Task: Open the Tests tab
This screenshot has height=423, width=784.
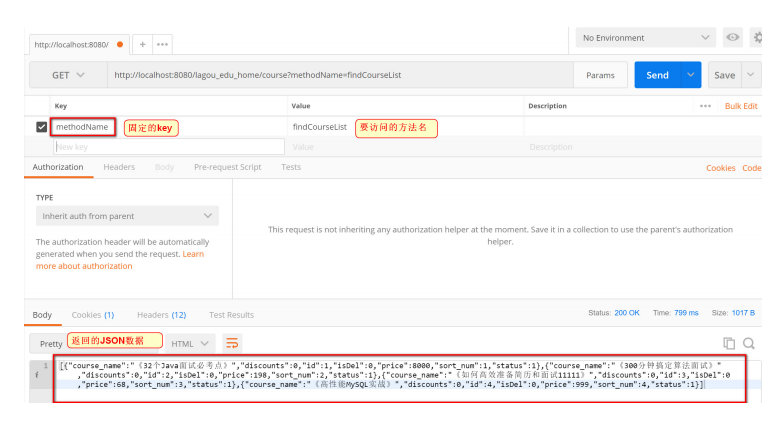Action: (x=291, y=167)
